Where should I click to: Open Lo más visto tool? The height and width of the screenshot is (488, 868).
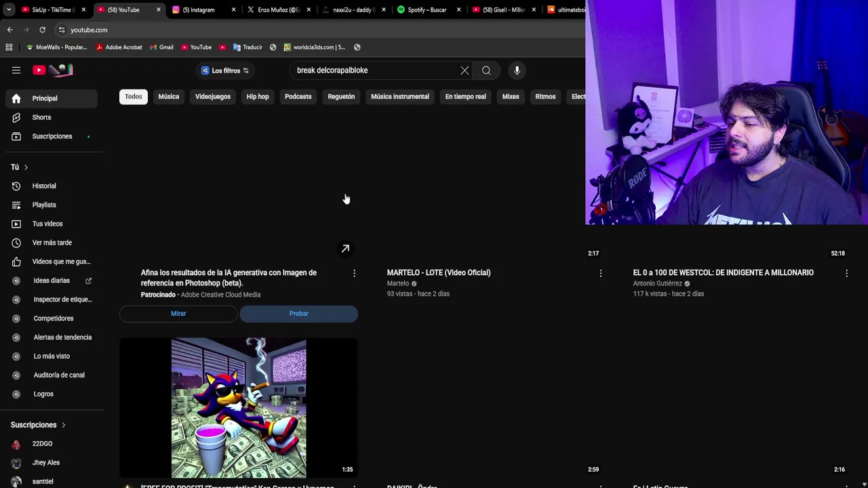[52, 357]
